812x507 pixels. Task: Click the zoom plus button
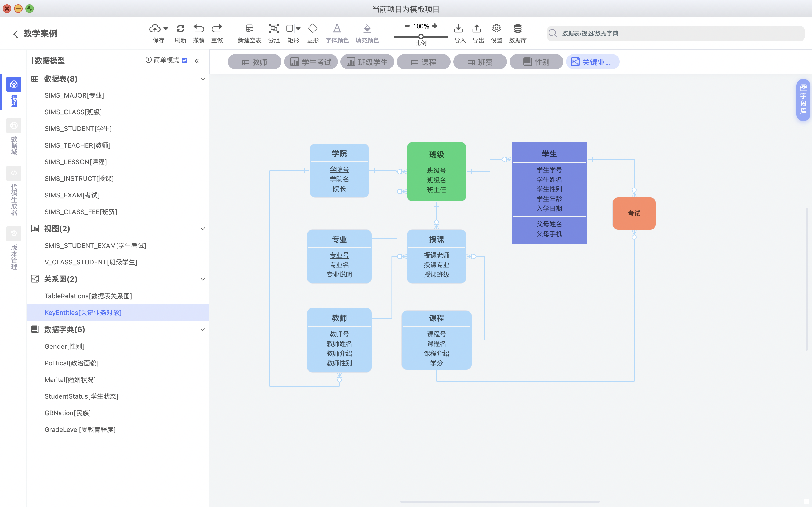pyautogui.click(x=435, y=26)
